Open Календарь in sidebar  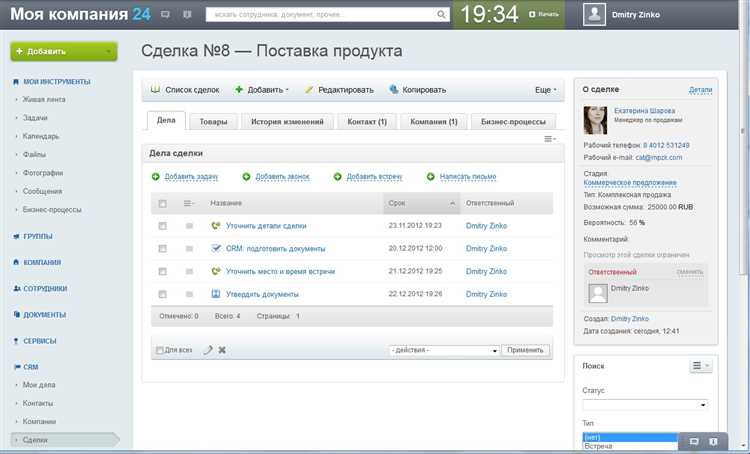41,136
